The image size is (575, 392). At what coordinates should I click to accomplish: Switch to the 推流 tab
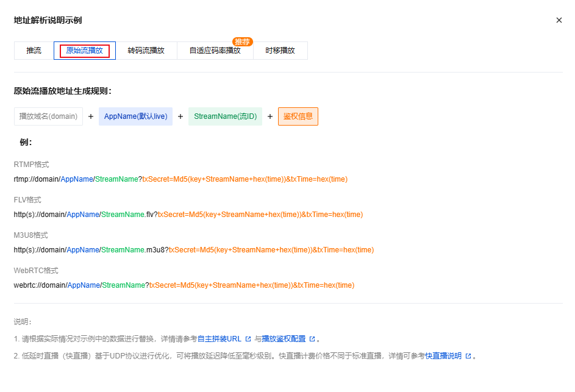pyautogui.click(x=34, y=51)
